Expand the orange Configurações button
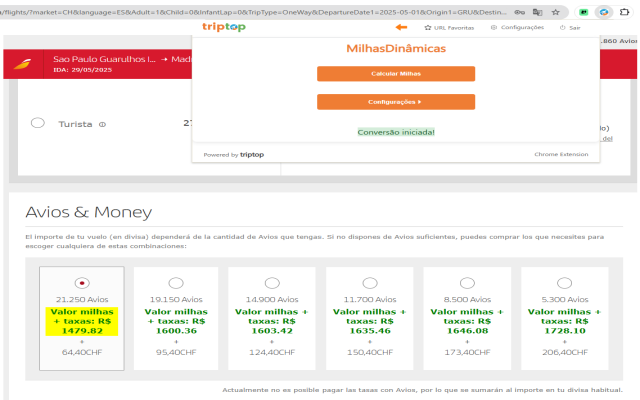Image resolution: width=640 pixels, height=400 pixels. coord(396,102)
